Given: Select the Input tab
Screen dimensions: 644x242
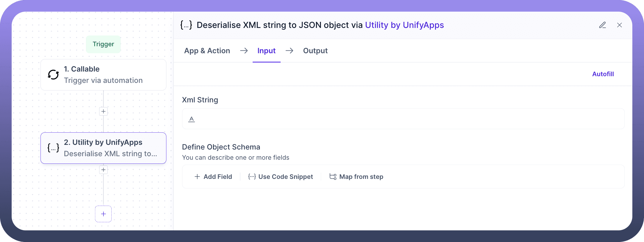Looking at the screenshot, I should click(x=266, y=51).
